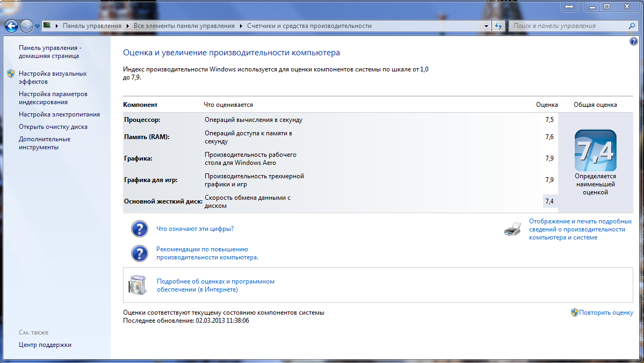Click question icon beside Рекомендации по повышению
644x363 pixels.
[139, 253]
